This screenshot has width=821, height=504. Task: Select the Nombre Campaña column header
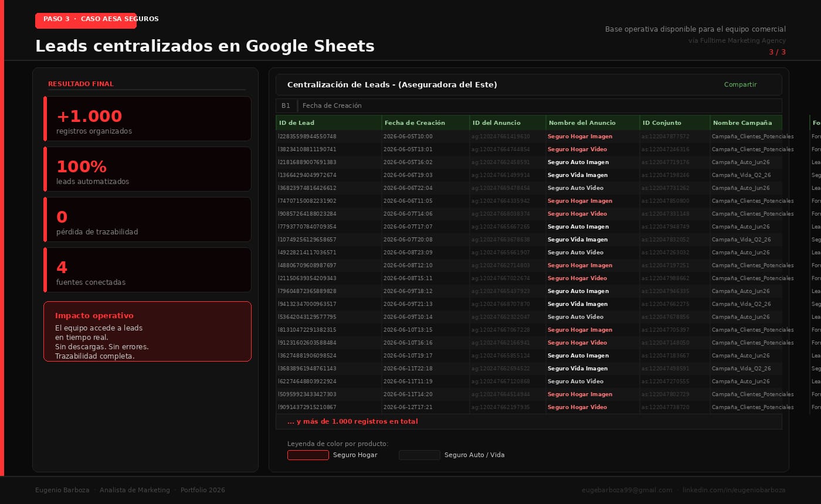tap(745, 122)
